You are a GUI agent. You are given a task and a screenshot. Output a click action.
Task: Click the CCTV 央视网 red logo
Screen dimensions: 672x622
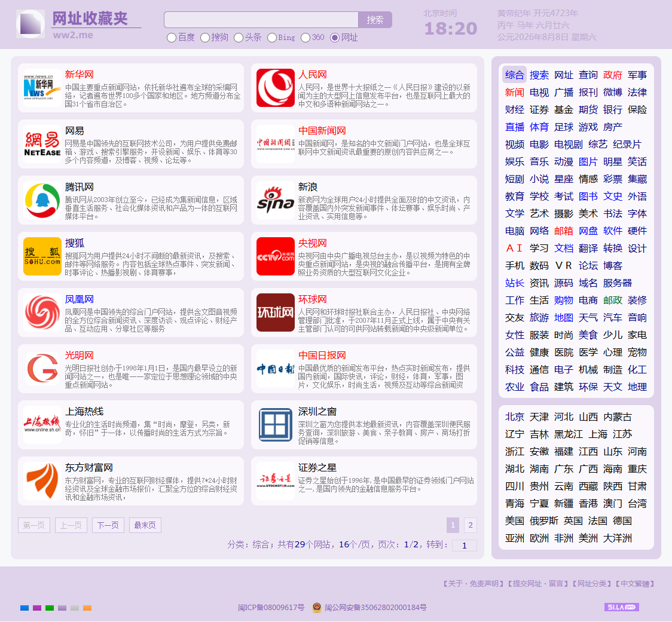(276, 256)
